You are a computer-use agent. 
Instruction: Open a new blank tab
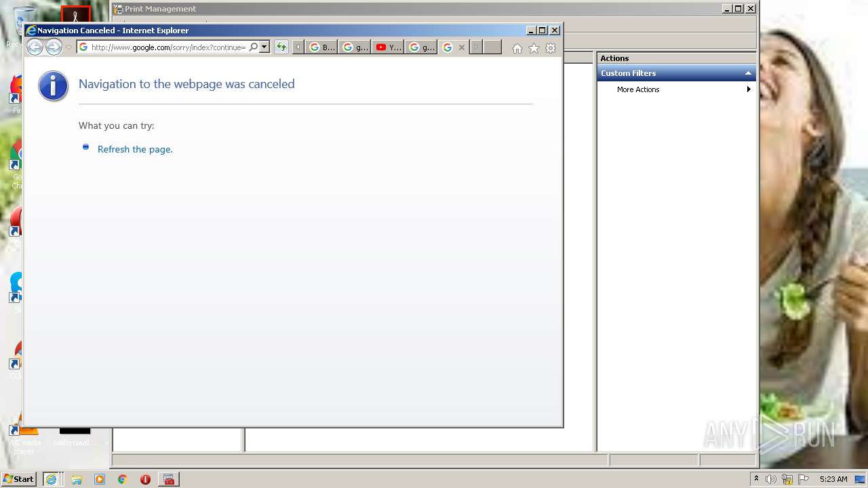[492, 47]
